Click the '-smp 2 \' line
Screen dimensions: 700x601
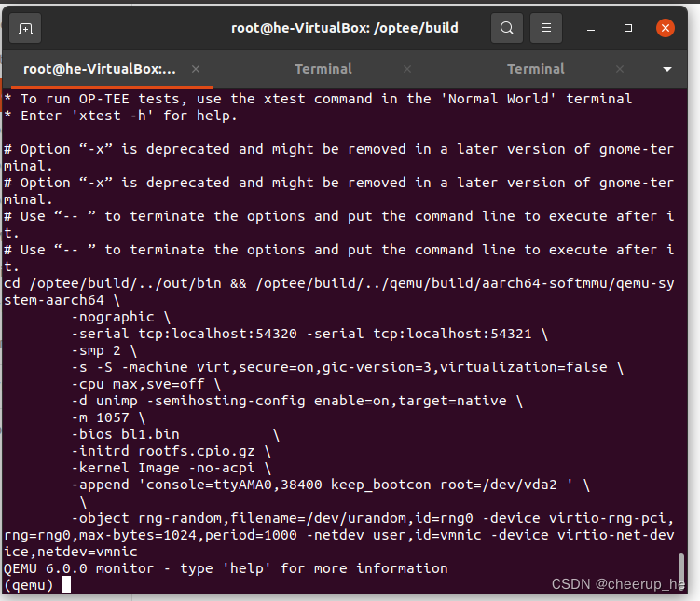pyautogui.click(x=104, y=350)
